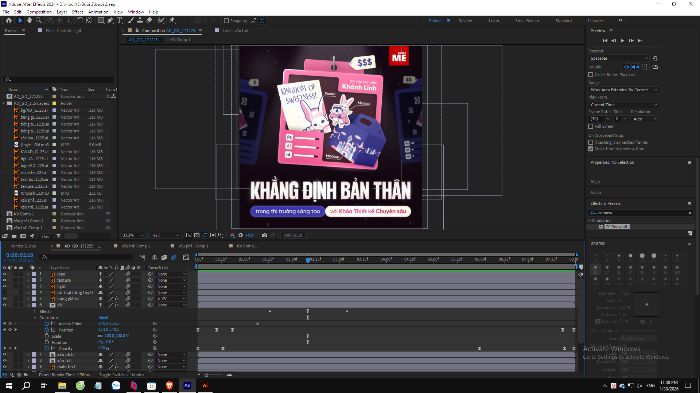The image size is (700, 393).
Task: Step back one frame in Preview panel
Action: (614, 41)
